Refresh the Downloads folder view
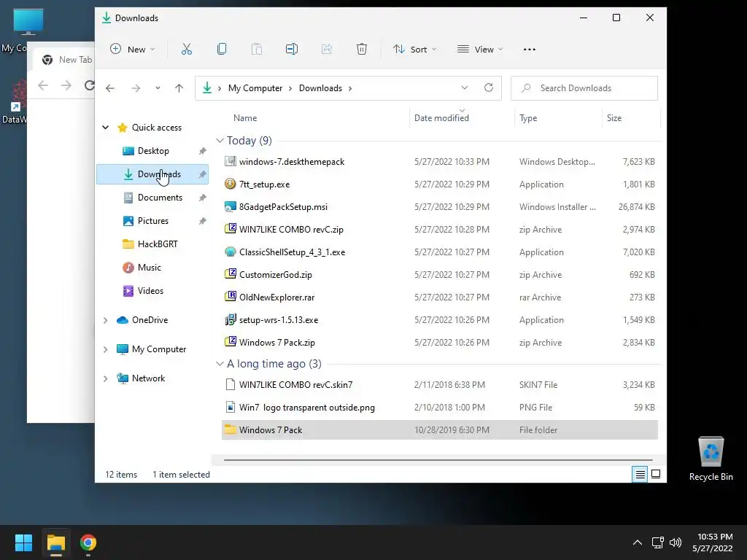Viewport: 747px width, 560px height. (x=489, y=87)
